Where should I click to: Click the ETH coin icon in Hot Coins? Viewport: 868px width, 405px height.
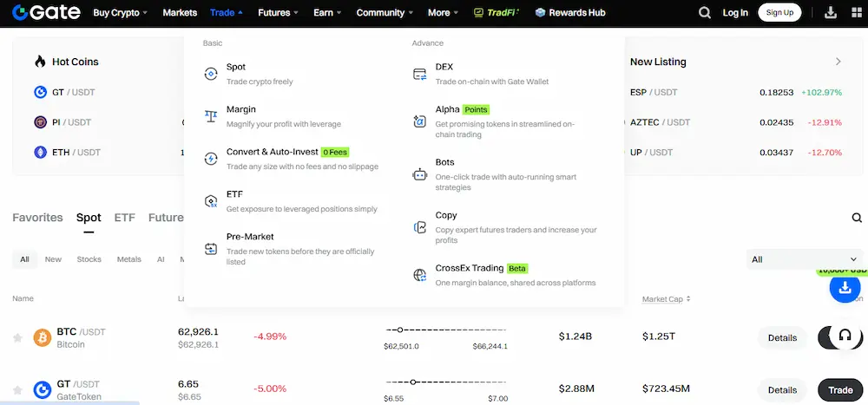[x=41, y=152]
